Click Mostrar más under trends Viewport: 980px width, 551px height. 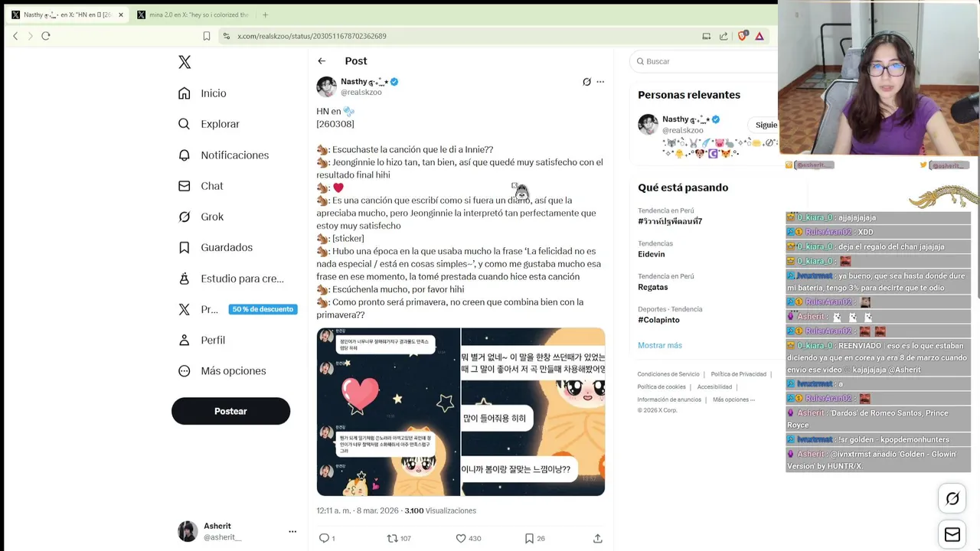(660, 345)
